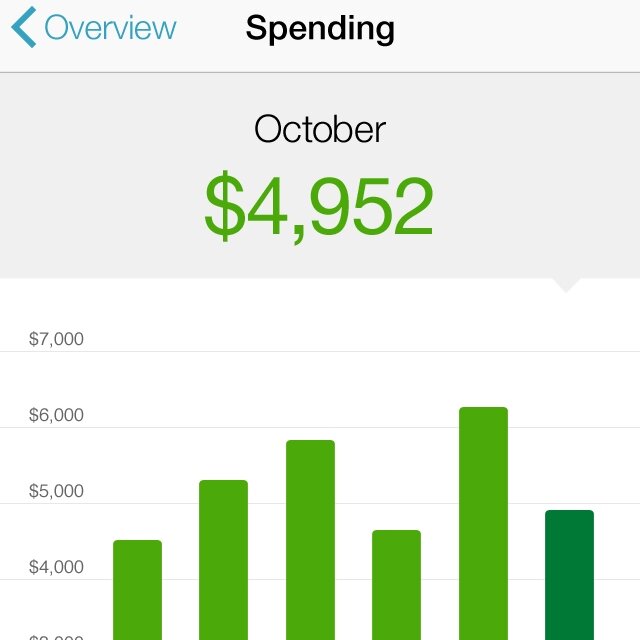Select the October month label

320,129
